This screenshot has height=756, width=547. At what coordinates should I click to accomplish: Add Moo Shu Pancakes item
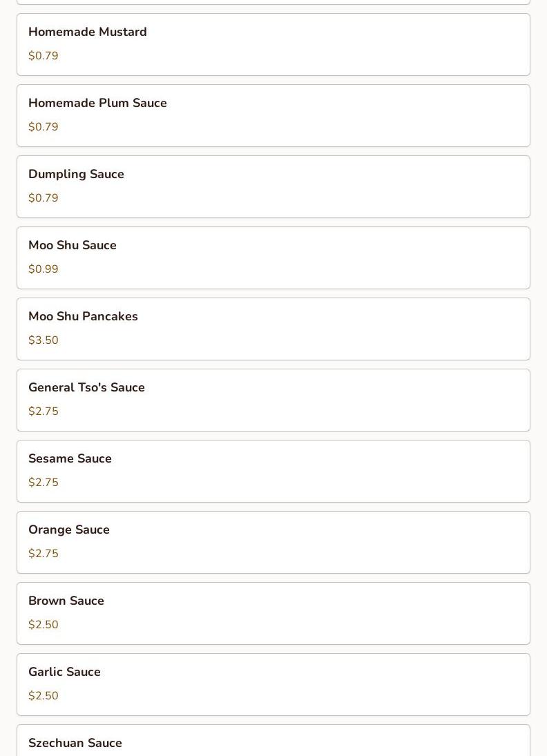coord(273,329)
